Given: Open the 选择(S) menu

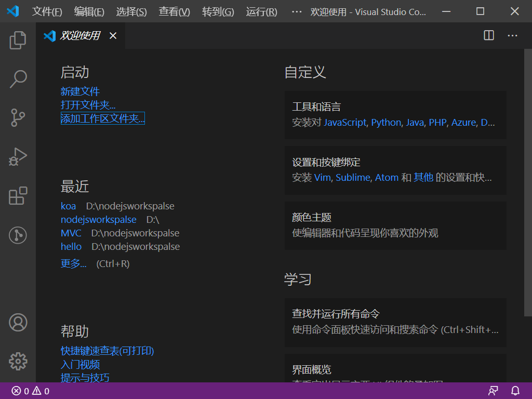Looking at the screenshot, I should pyautogui.click(x=131, y=12).
